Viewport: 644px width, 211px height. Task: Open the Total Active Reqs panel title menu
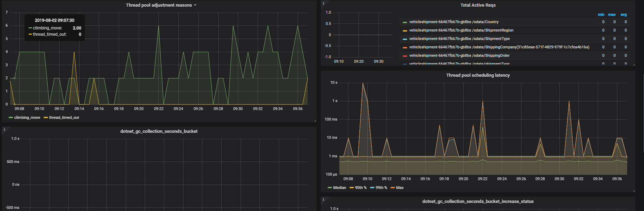[478, 5]
